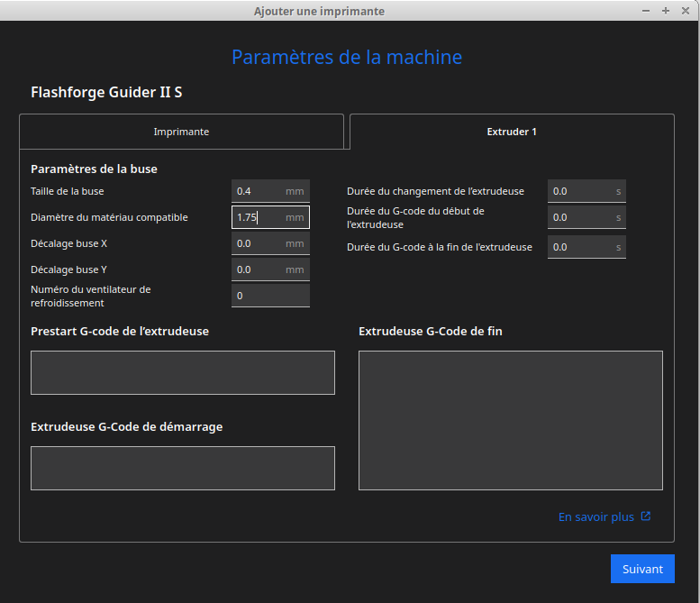Screen dimensions: 700x603
Task: Edit the Durée du G-code du début field
Action: 586,217
